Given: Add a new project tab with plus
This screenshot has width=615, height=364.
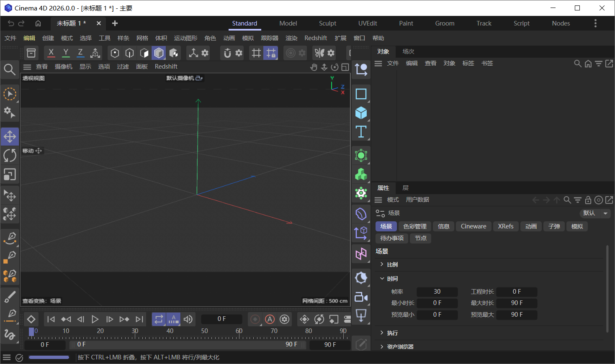Looking at the screenshot, I should 115,23.
